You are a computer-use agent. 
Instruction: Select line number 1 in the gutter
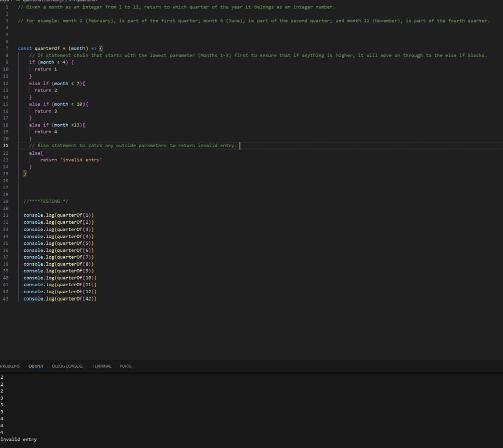7,7
